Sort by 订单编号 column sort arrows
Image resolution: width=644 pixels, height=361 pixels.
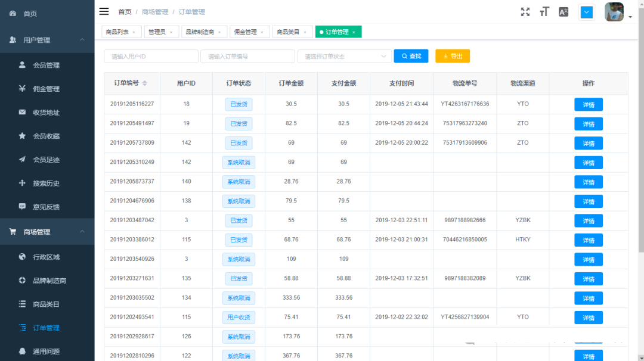(144, 83)
